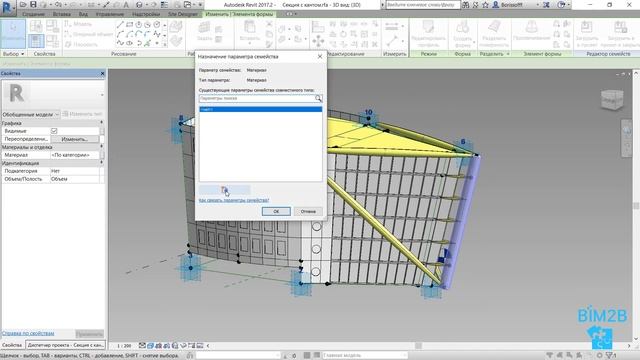Collapse the Материалы и отделка group

coord(102,147)
